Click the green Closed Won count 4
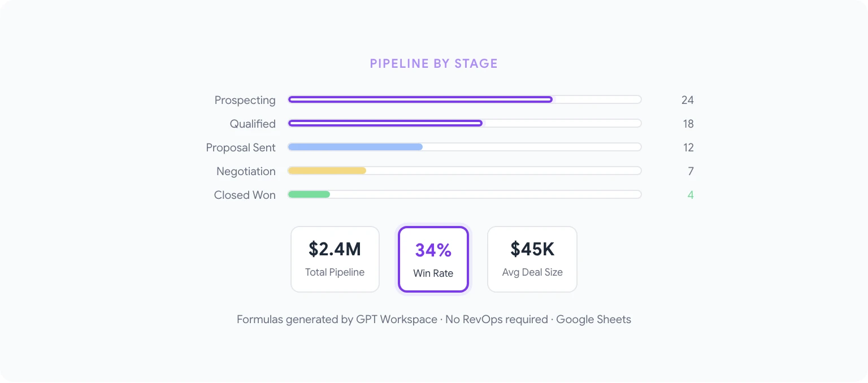This screenshot has width=868, height=383. (690, 195)
